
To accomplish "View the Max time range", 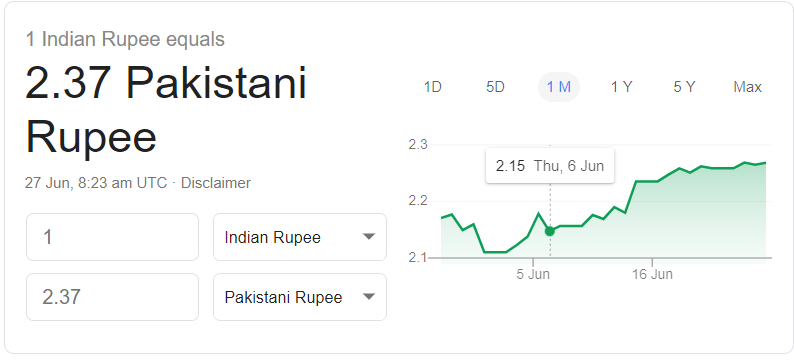I will tap(747, 87).
